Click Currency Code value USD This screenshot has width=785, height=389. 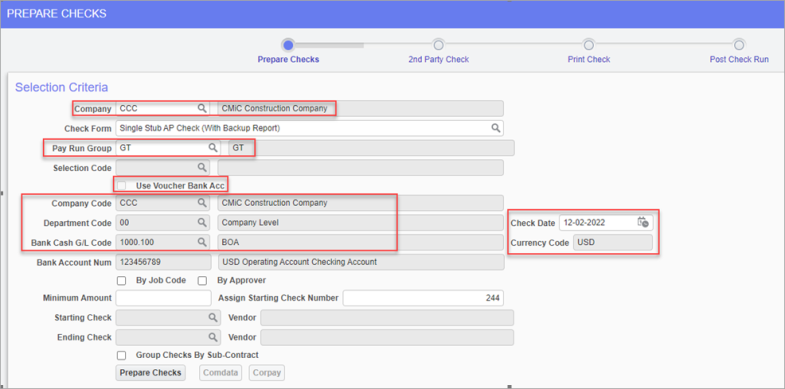613,242
